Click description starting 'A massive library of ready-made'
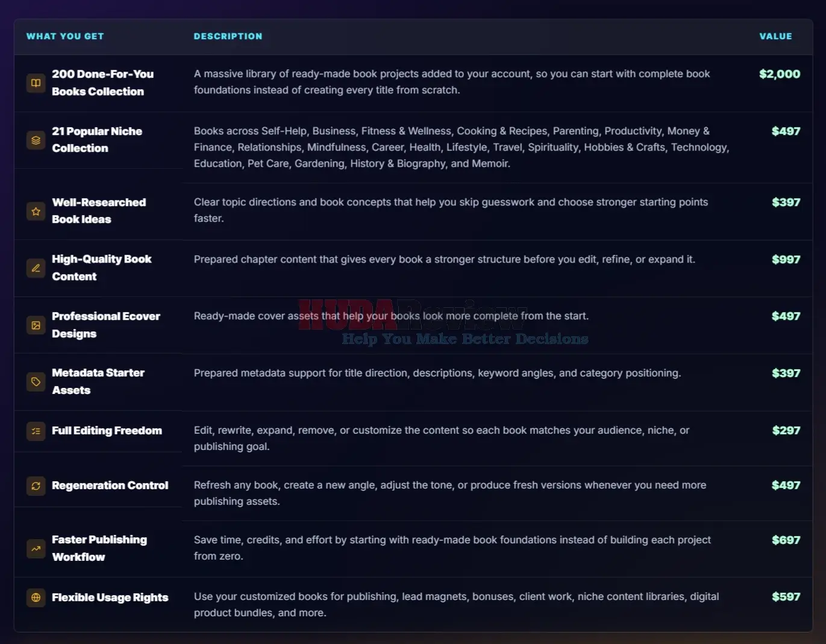 [x=452, y=82]
